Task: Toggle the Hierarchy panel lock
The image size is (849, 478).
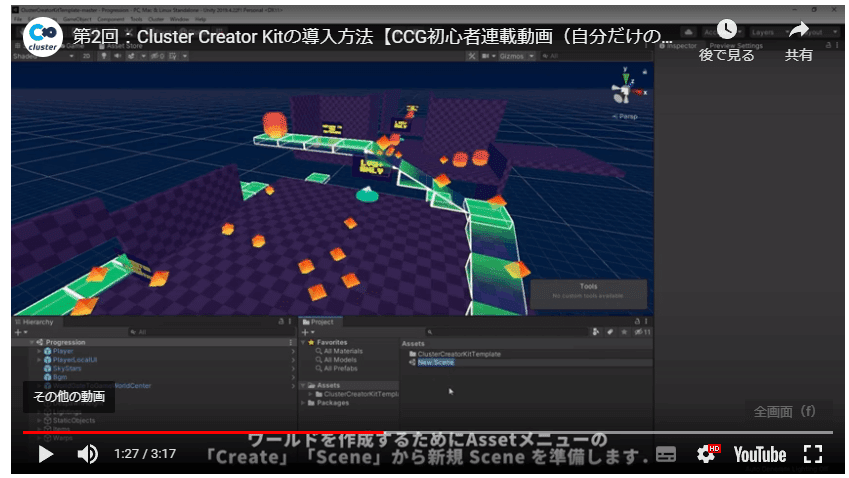Action: pos(281,322)
